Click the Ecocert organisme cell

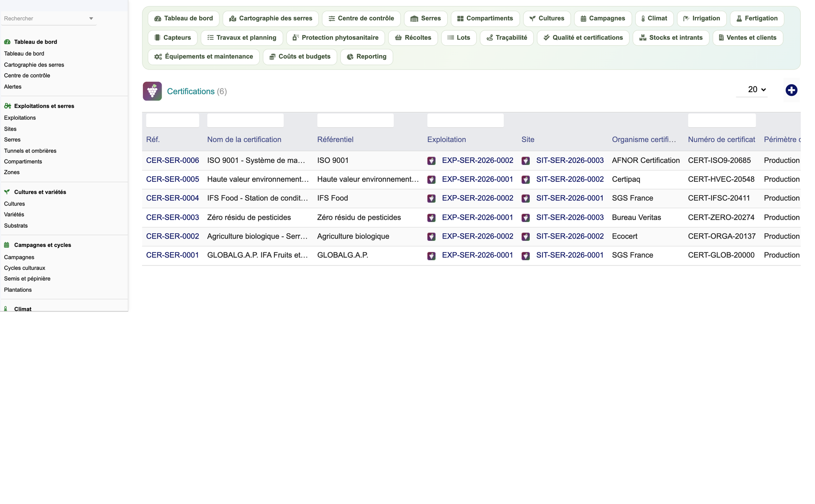click(624, 236)
